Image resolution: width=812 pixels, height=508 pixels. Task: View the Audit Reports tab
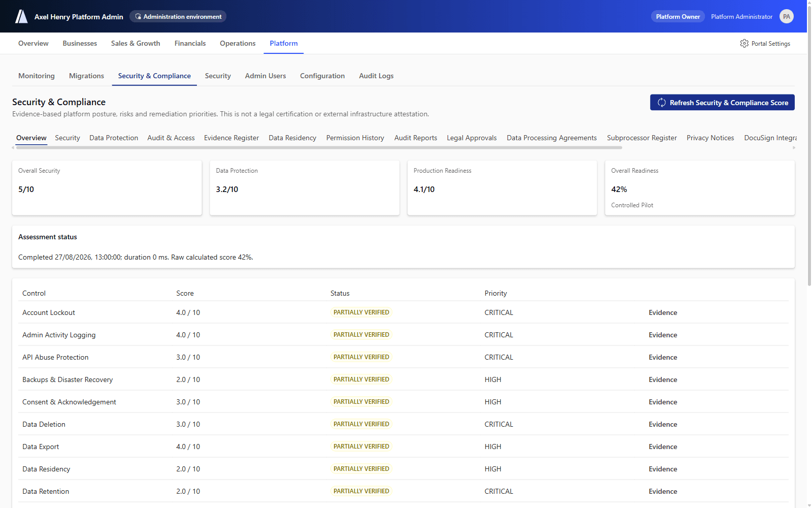click(x=416, y=138)
